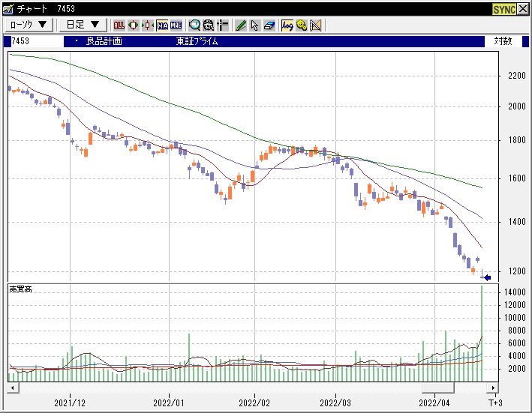532x413 pixels.
Task: Toggle the SYNC indicator
Action: tap(503, 9)
